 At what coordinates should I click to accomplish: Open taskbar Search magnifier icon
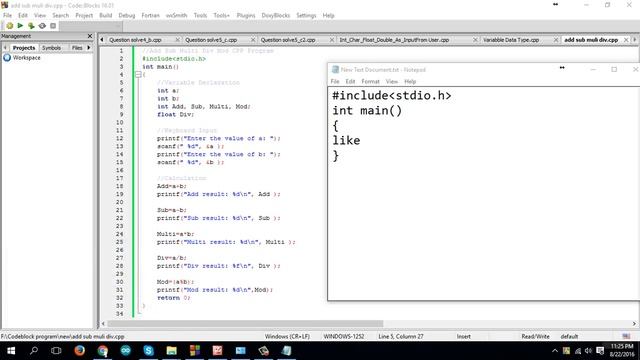[34, 351]
